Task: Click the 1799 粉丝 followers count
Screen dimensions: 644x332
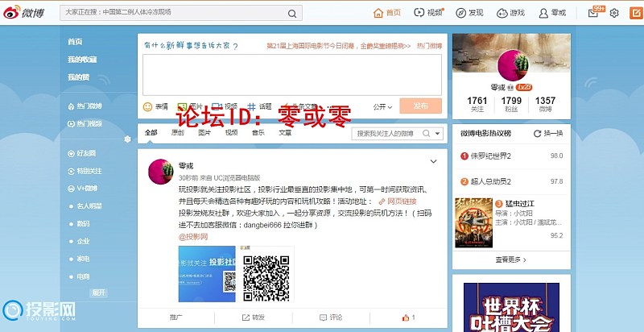Action: tap(511, 105)
